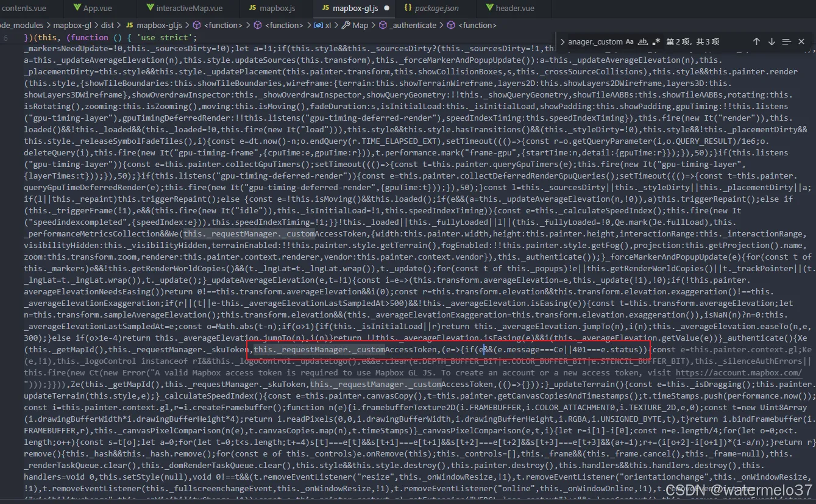Click the Vue icon on App.vue tab
This screenshot has width=816, height=504.
tap(77, 9)
